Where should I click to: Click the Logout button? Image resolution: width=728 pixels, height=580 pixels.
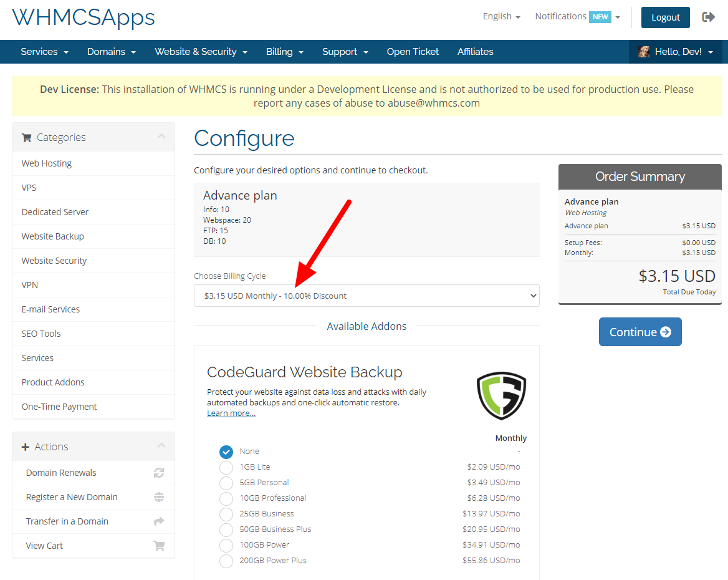pyautogui.click(x=665, y=17)
